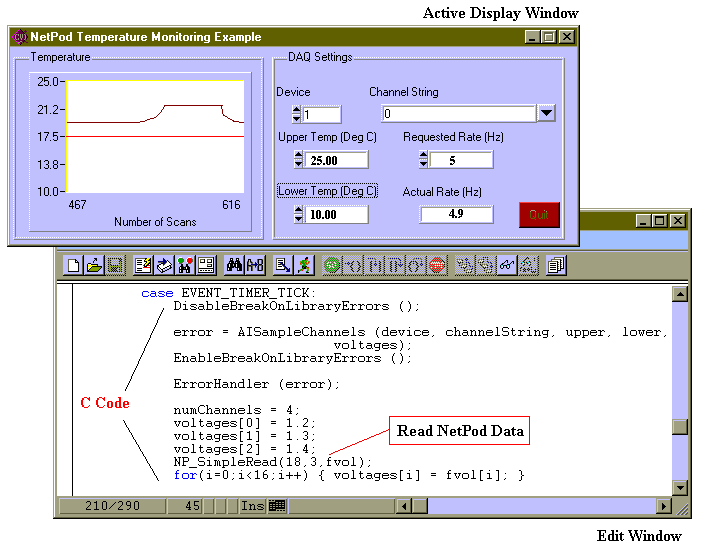Click the Ins insert mode indicator
The image size is (718, 554).
[252, 505]
